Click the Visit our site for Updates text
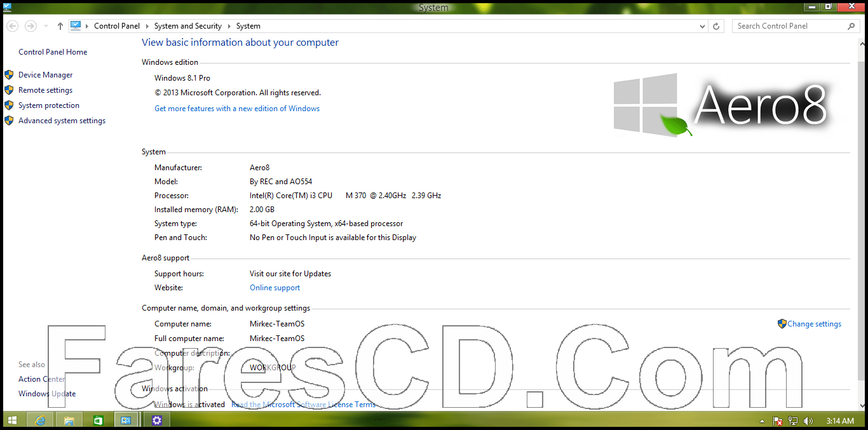 click(290, 274)
